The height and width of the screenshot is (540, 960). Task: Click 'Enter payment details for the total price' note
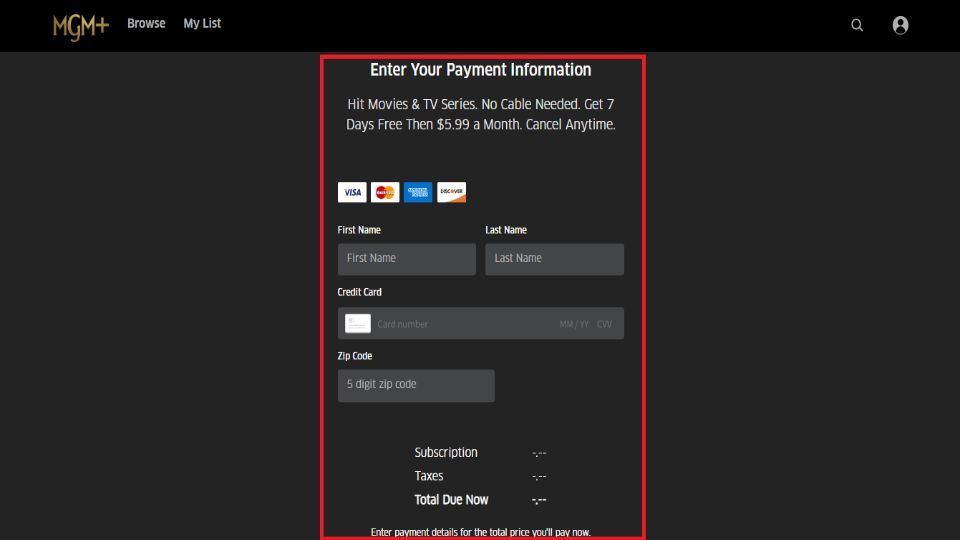(481, 532)
